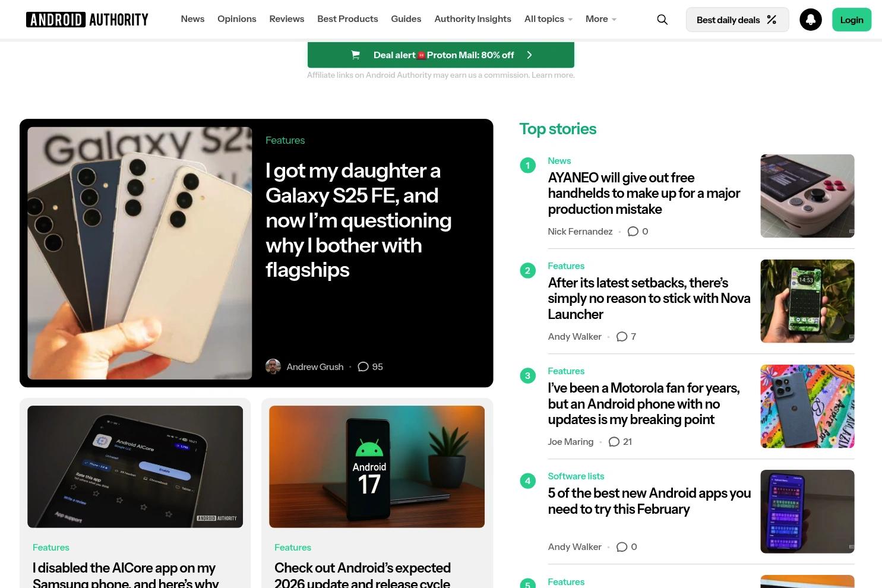Open comment bubble on Motorola fan story
882x588 pixels.
pos(614,442)
